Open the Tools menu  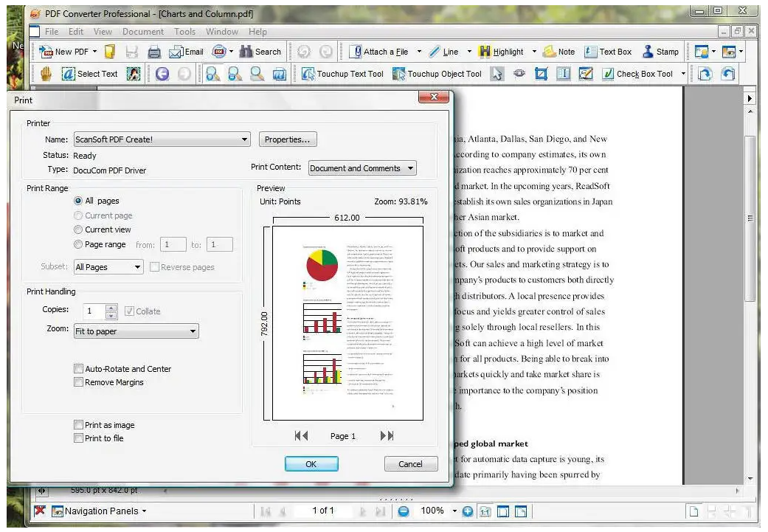184,32
